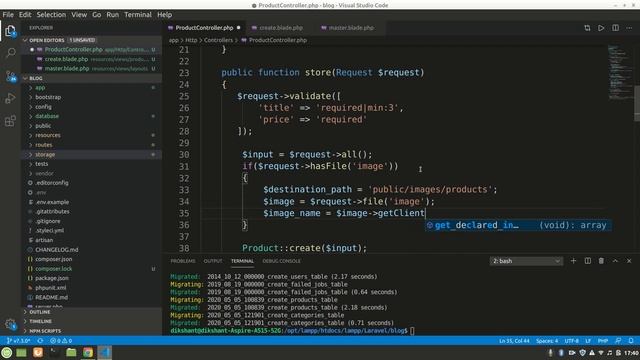Open the Run menu
The height and width of the screenshot is (360, 640).
pos(113,15)
